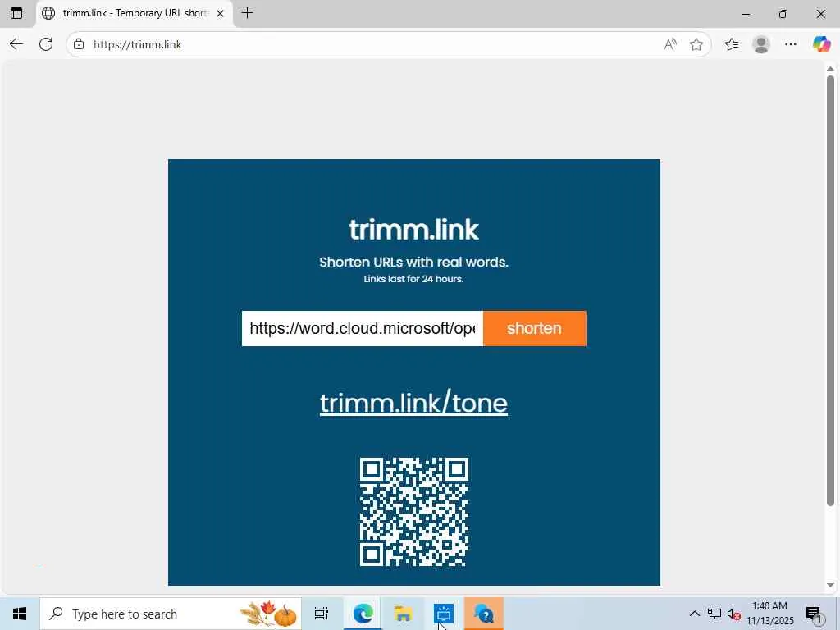Click the muted volume tray icon
The height and width of the screenshot is (630, 840).
coord(733,614)
